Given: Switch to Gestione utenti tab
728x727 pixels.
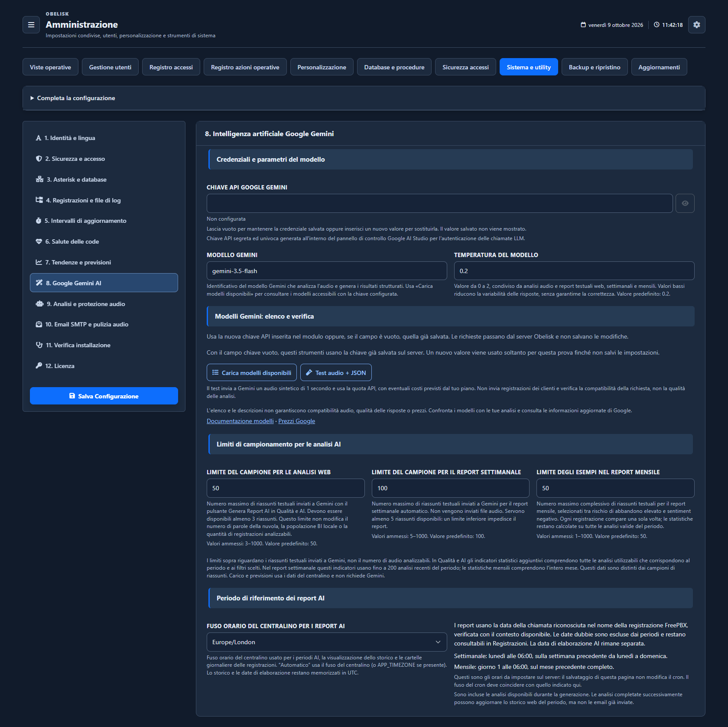Looking at the screenshot, I should 110,67.
